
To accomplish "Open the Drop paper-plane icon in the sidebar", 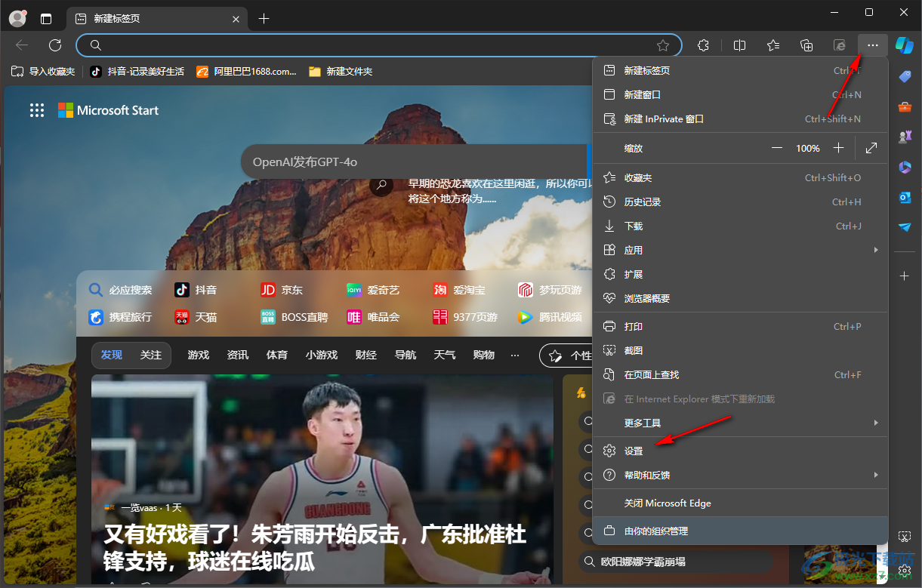I will tap(905, 226).
